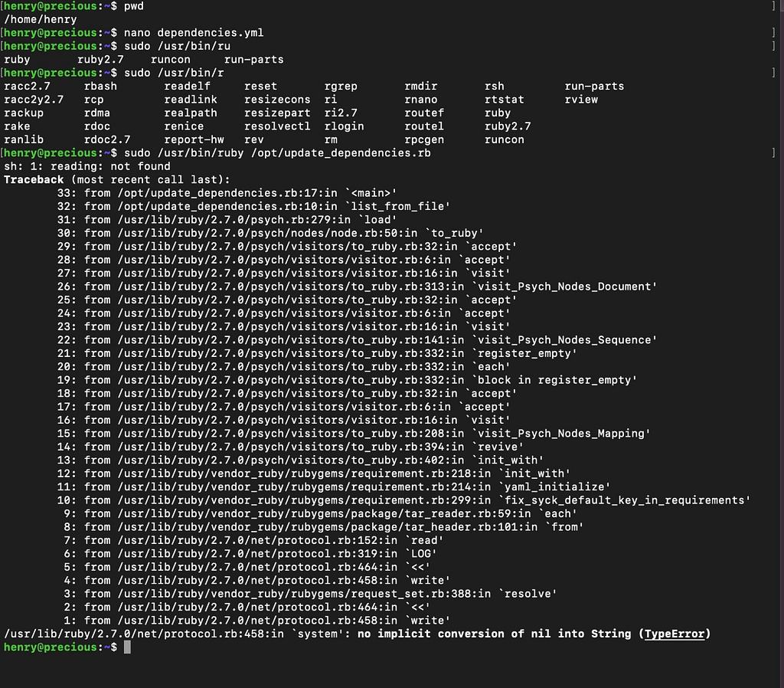Click 'readlink' completion entry
The height and width of the screenshot is (688, 784).
191,100
